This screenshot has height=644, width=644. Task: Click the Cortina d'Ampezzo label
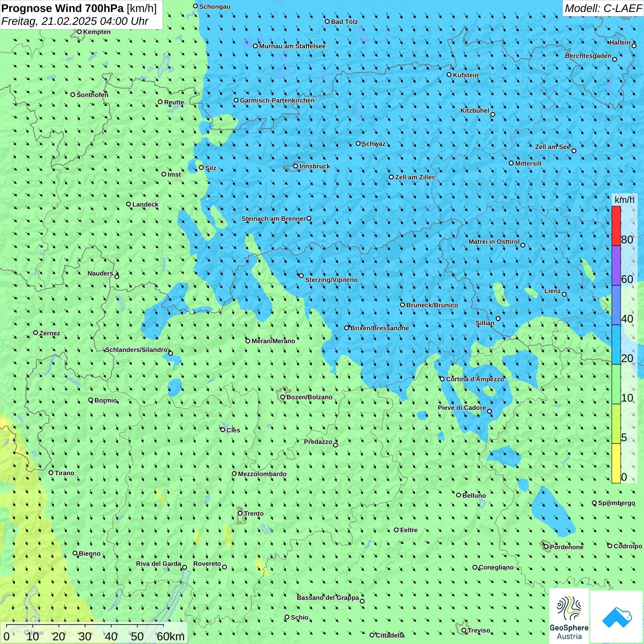[475, 379]
